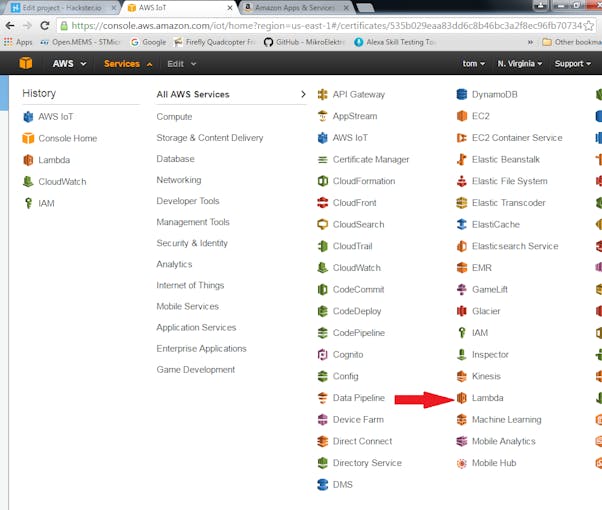Image resolution: width=602 pixels, height=510 pixels.
Task: Open CloudWatch from History
Action: coord(55,182)
